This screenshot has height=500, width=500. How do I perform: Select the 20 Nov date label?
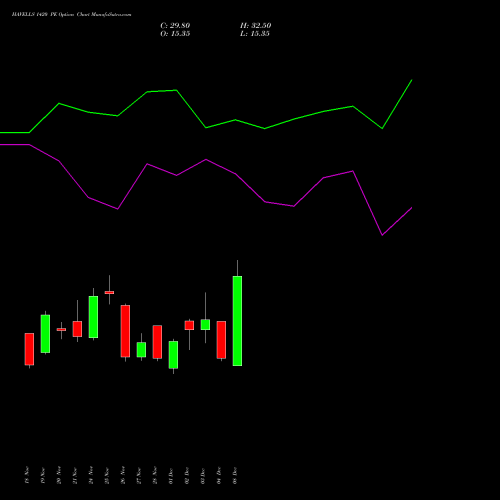tap(59, 475)
